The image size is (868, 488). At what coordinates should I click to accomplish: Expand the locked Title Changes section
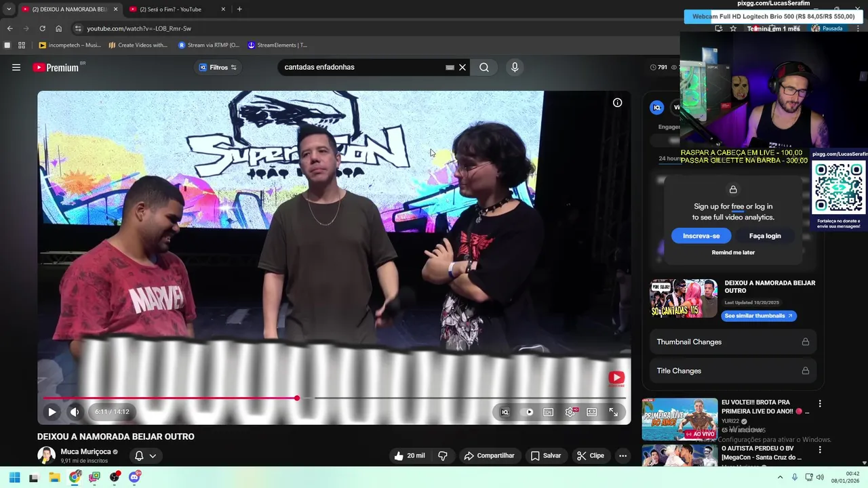click(x=732, y=371)
